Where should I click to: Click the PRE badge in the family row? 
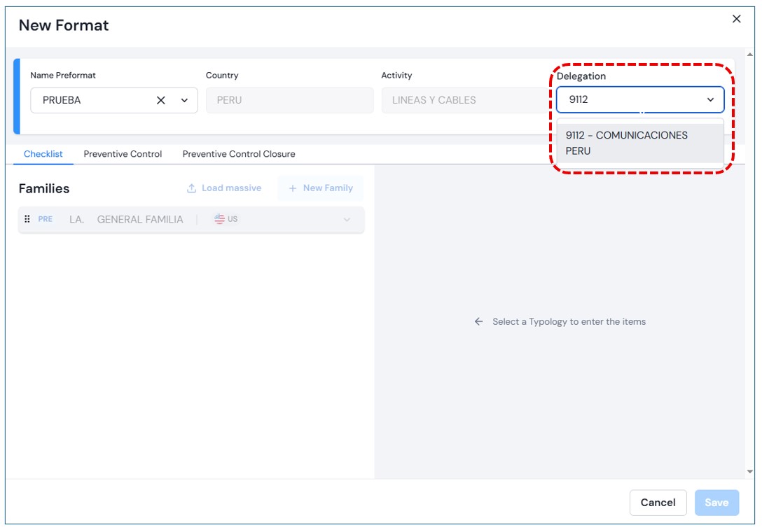click(46, 219)
